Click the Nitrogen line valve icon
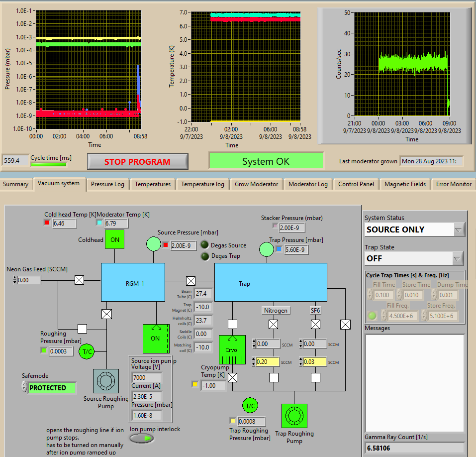Viewport: 476px width, 457px height. [x=273, y=325]
